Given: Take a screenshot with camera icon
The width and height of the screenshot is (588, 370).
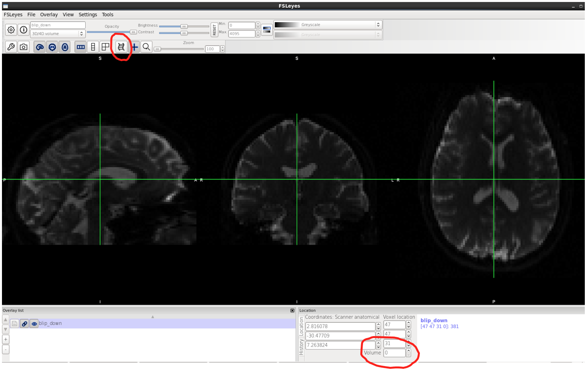Looking at the screenshot, I should [x=24, y=47].
